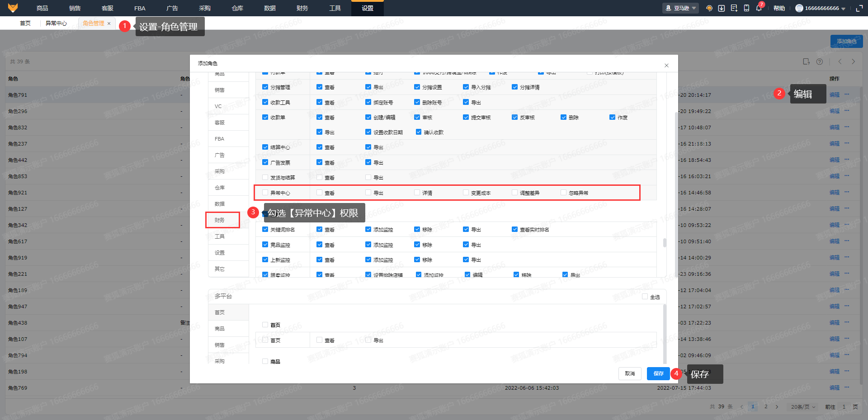Go to next page in pagination

(777, 407)
